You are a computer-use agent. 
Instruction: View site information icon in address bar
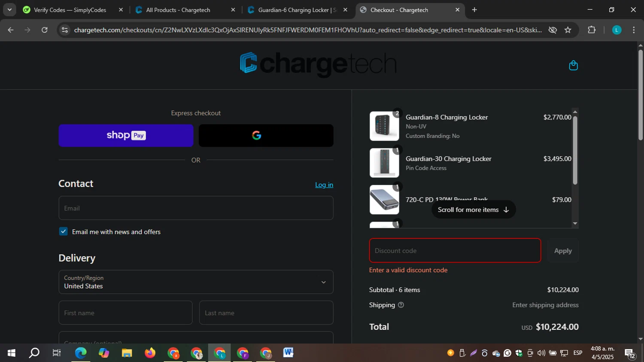[x=65, y=30]
